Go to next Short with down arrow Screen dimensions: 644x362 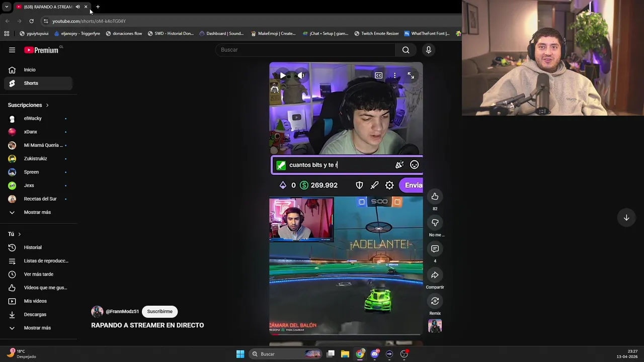pyautogui.click(x=626, y=218)
